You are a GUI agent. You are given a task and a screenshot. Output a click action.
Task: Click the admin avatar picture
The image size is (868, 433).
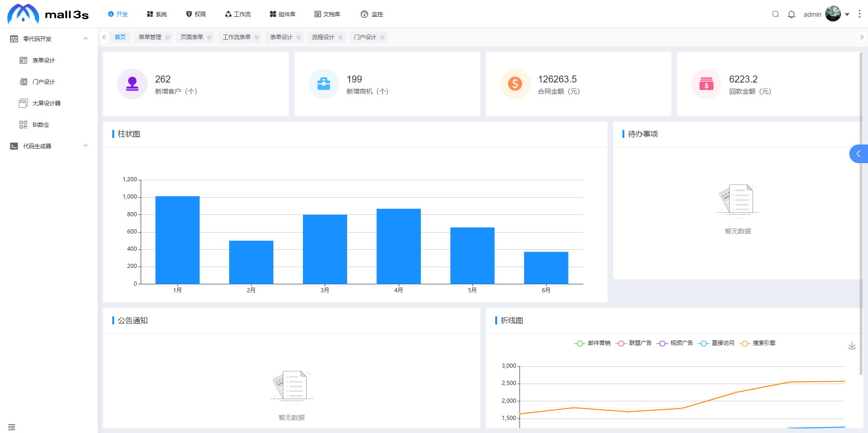click(833, 14)
